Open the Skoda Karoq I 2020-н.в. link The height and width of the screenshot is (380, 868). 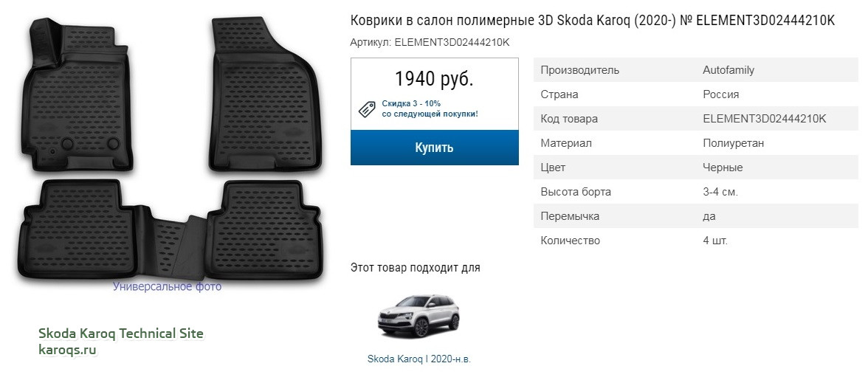click(x=419, y=359)
